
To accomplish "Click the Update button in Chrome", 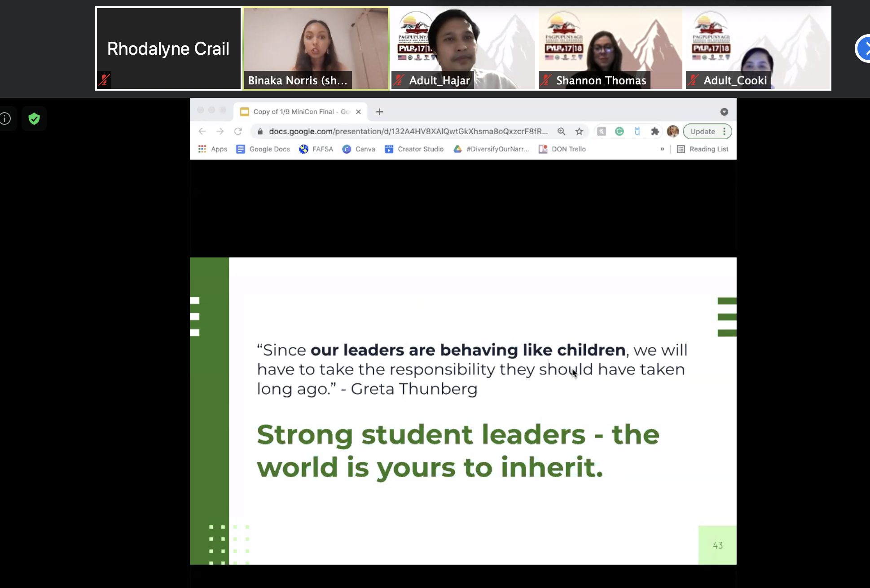I will [x=703, y=132].
